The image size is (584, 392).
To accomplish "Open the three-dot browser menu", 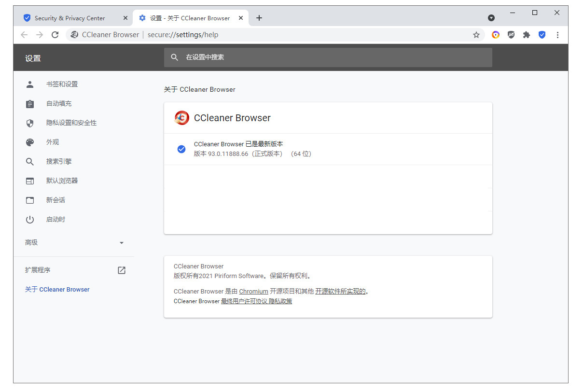I will (557, 35).
